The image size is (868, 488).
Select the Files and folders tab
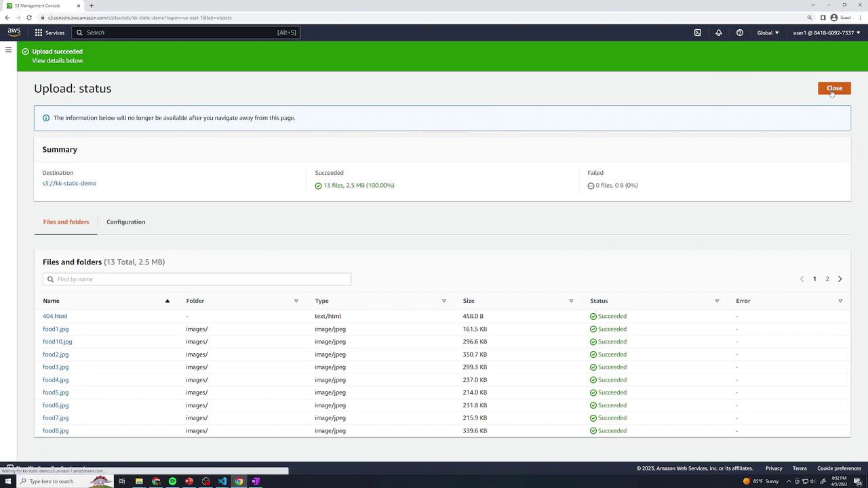66,222
